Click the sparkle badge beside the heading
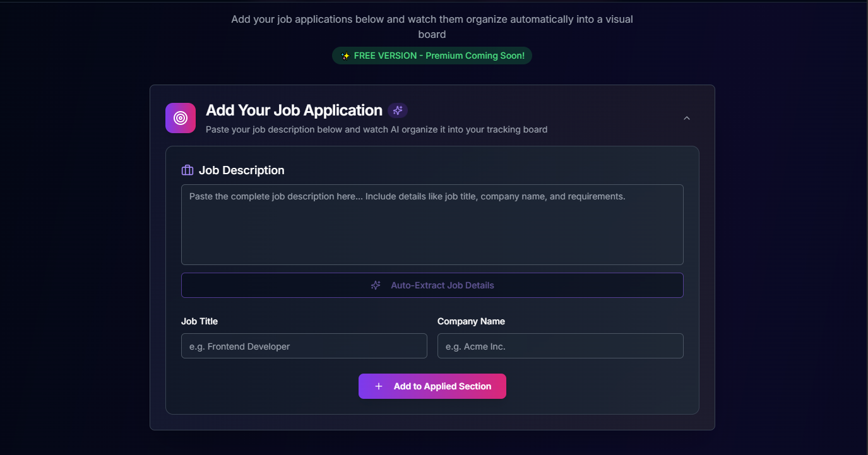This screenshot has height=455, width=868. coord(398,110)
